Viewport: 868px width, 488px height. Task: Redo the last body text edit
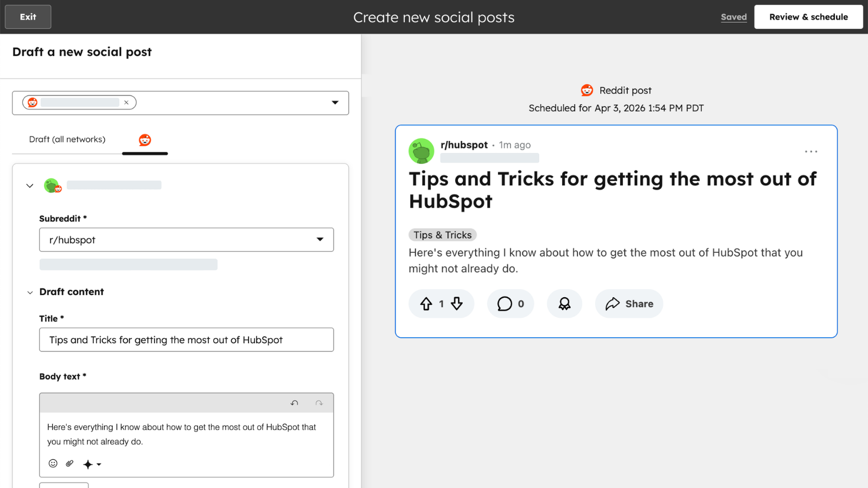point(318,403)
